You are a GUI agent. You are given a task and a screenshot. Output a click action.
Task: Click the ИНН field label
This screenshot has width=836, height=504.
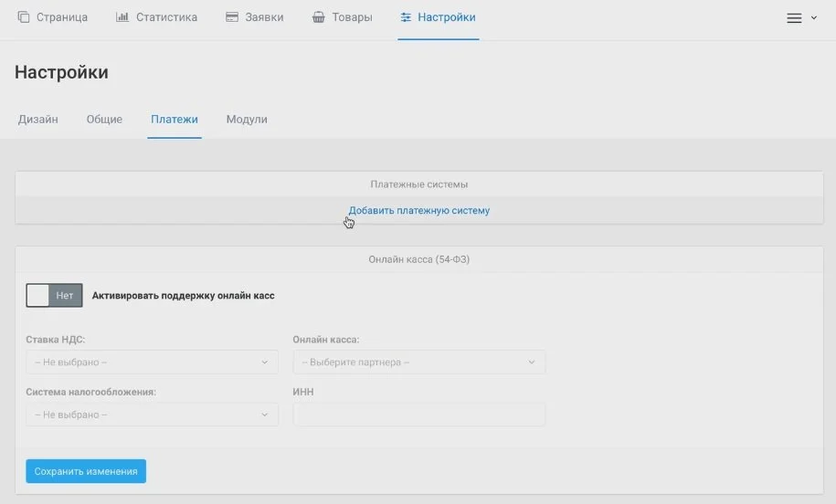[x=302, y=392]
